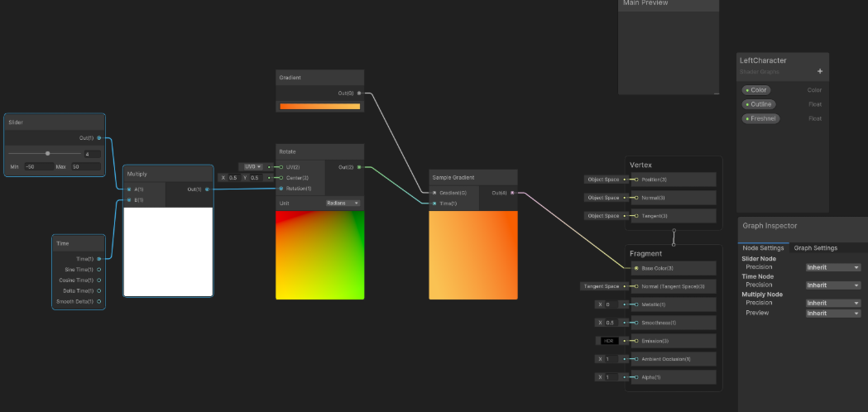Screen dimensions: 868x412
Task: Open the UV0 channel dropdown on Rotate
Action: (x=252, y=166)
